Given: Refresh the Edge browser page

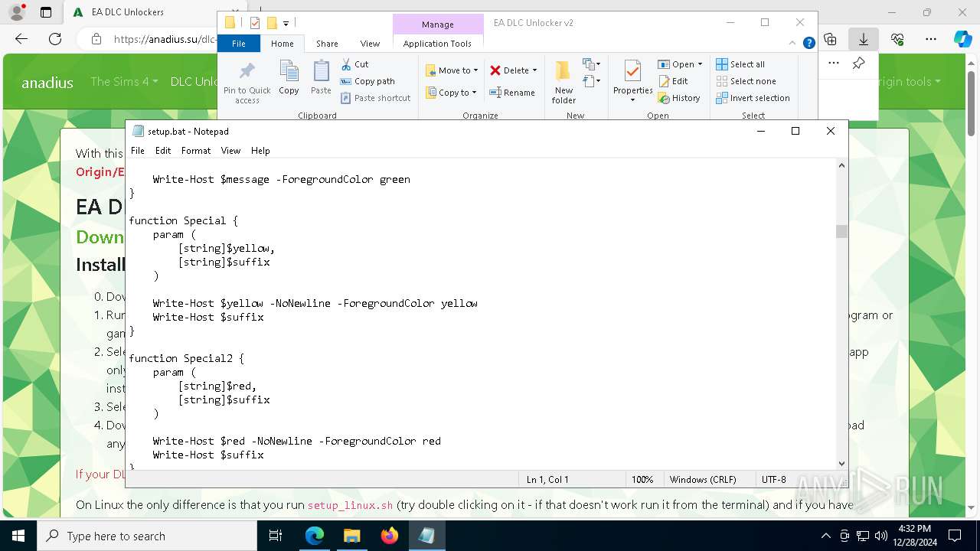Looking at the screenshot, I should [x=55, y=39].
